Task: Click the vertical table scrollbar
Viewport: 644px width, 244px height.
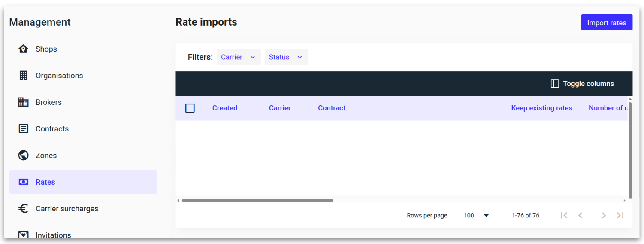Action: pos(630,150)
